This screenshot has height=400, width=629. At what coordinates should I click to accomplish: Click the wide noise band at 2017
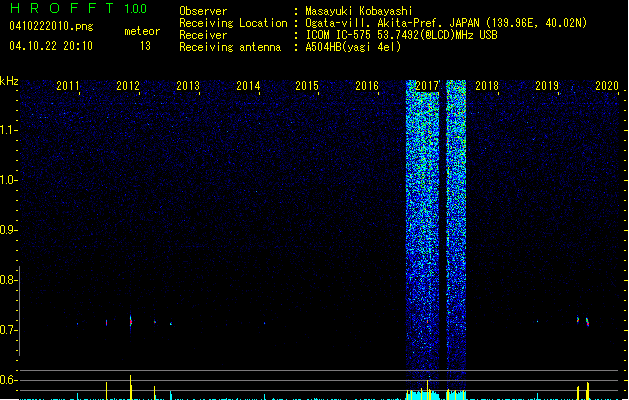point(422,233)
